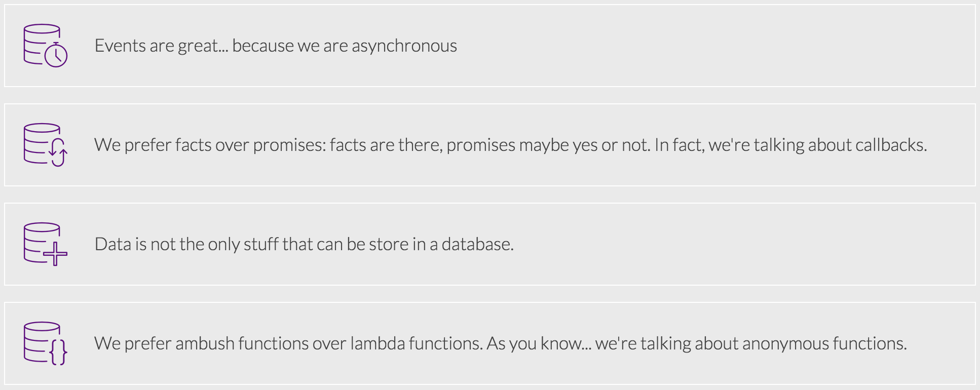
Task: Click the curly braces symbol on the last icon
Action: coord(58,352)
